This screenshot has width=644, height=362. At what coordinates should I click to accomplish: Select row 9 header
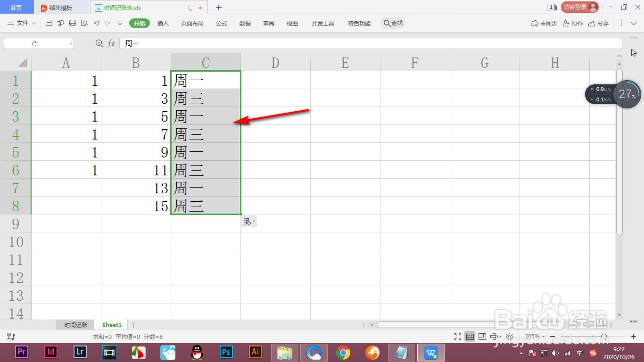pyautogui.click(x=16, y=223)
